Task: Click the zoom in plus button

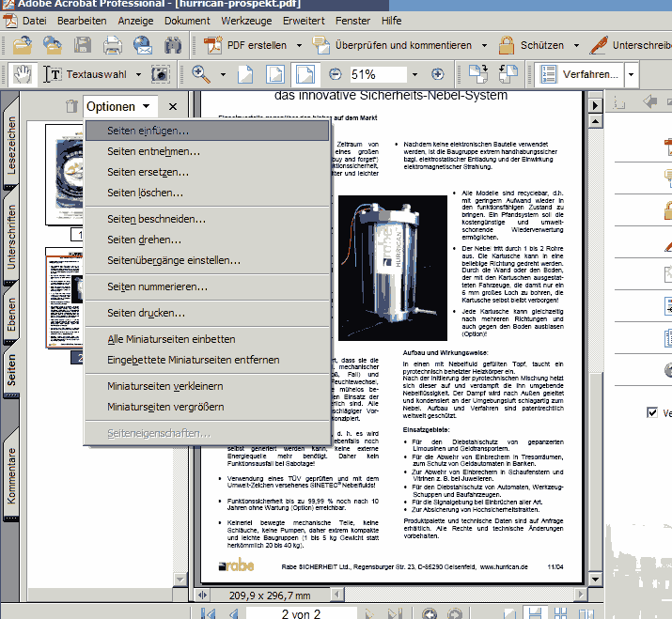Action: click(438, 74)
